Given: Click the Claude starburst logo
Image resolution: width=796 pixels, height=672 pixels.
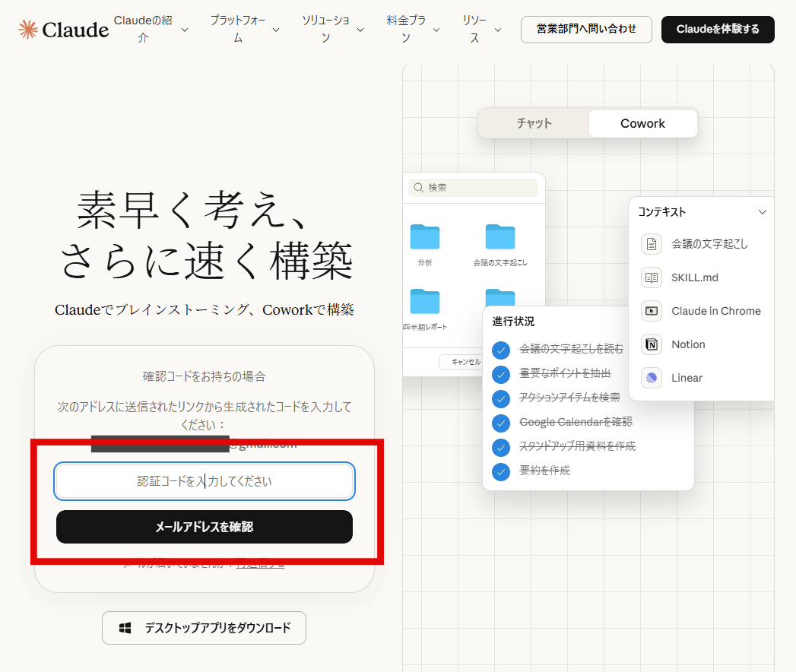Looking at the screenshot, I should [28, 29].
